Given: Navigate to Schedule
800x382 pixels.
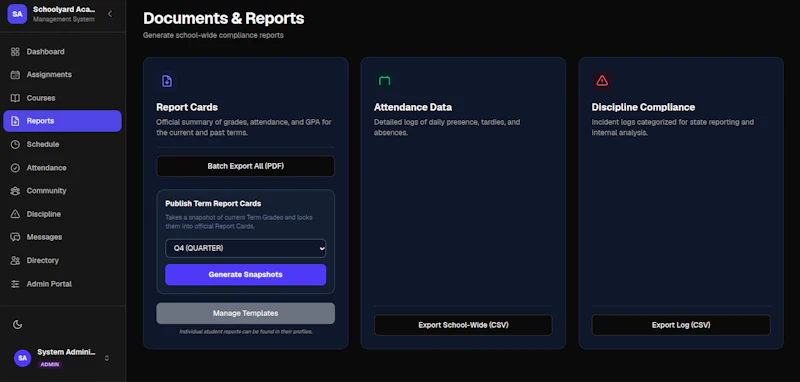Looking at the screenshot, I should [62, 144].
